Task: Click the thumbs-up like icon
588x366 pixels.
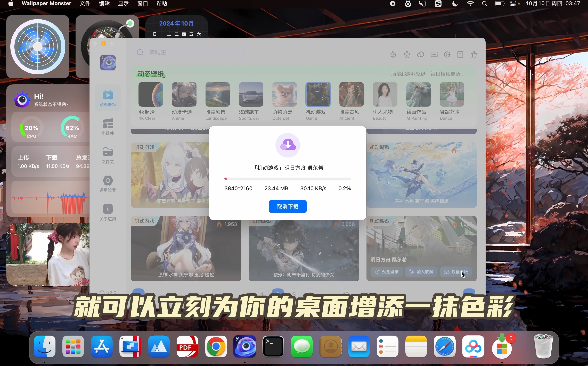Action: tap(474, 54)
